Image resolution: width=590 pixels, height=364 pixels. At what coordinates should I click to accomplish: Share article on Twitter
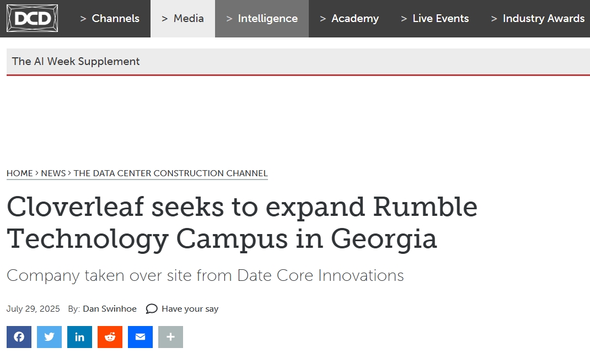pyautogui.click(x=49, y=337)
